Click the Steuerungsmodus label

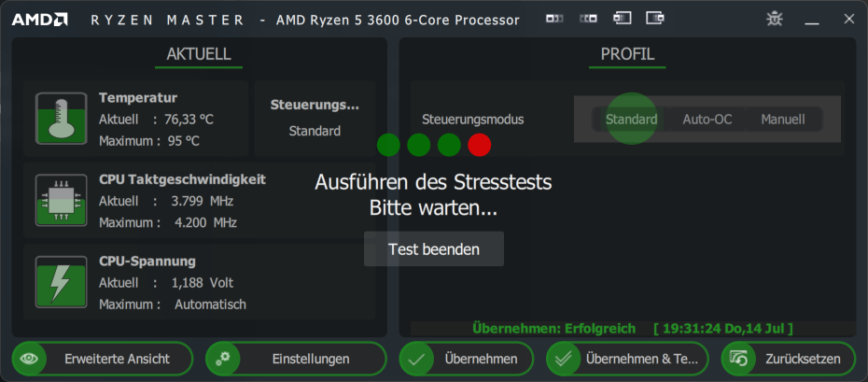[x=473, y=120]
